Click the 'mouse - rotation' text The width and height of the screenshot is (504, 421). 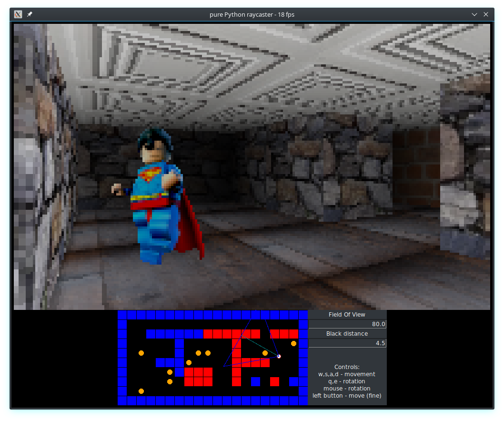tap(347, 388)
